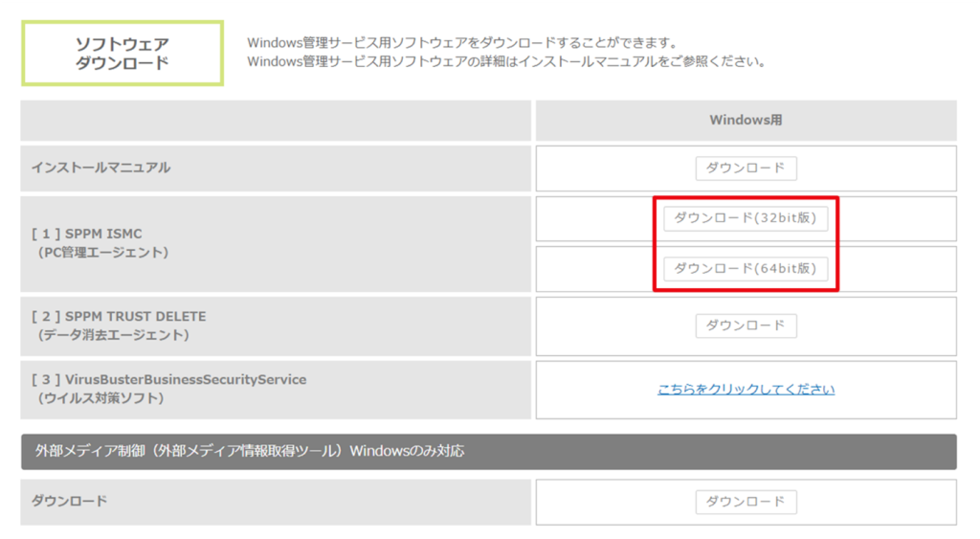The width and height of the screenshot is (980, 539).
Task: Click the (データ消去エージェント) text
Action: tap(113, 335)
